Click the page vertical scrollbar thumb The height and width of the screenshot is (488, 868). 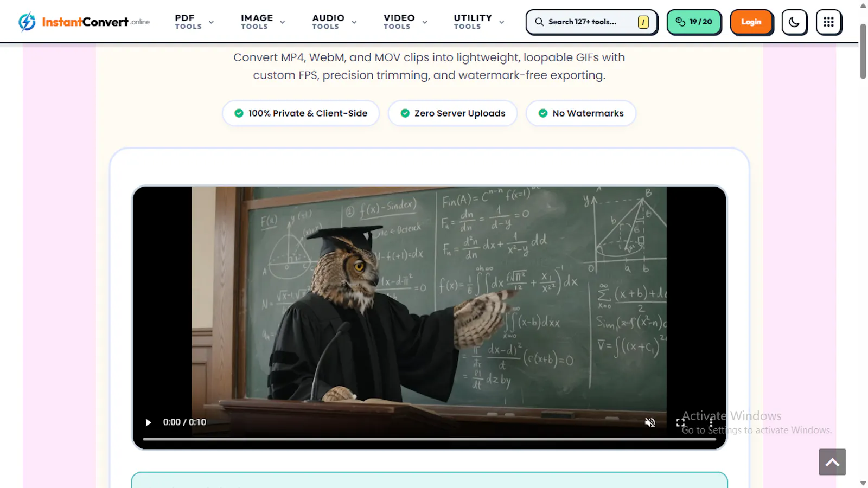click(x=863, y=52)
